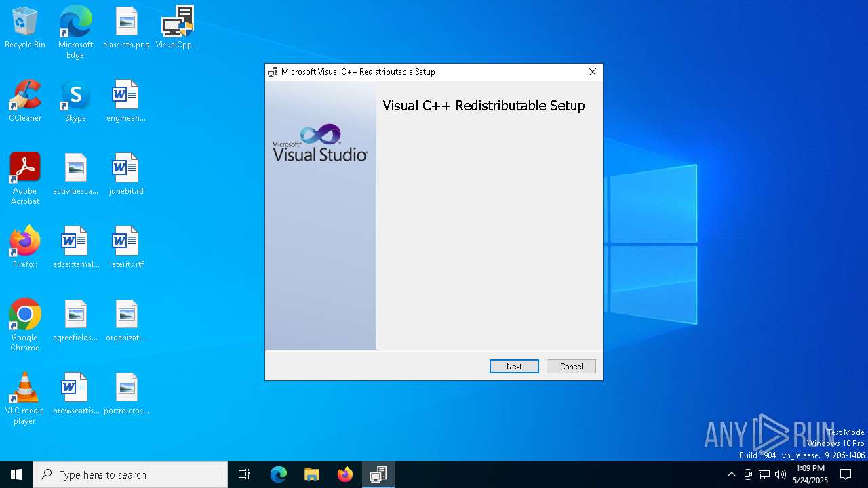This screenshot has height=488, width=868.
Task: Select the junebit.rtf document icon
Action: [126, 175]
